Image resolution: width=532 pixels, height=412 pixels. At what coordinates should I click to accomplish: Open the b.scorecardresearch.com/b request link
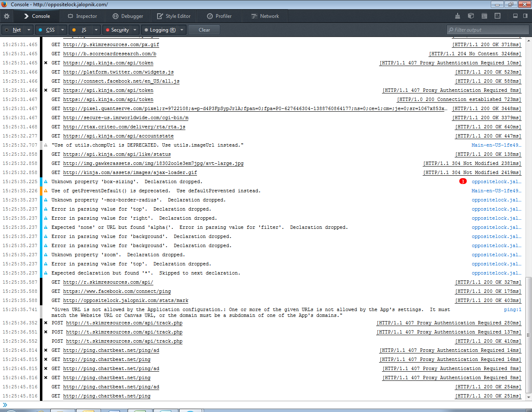point(110,54)
